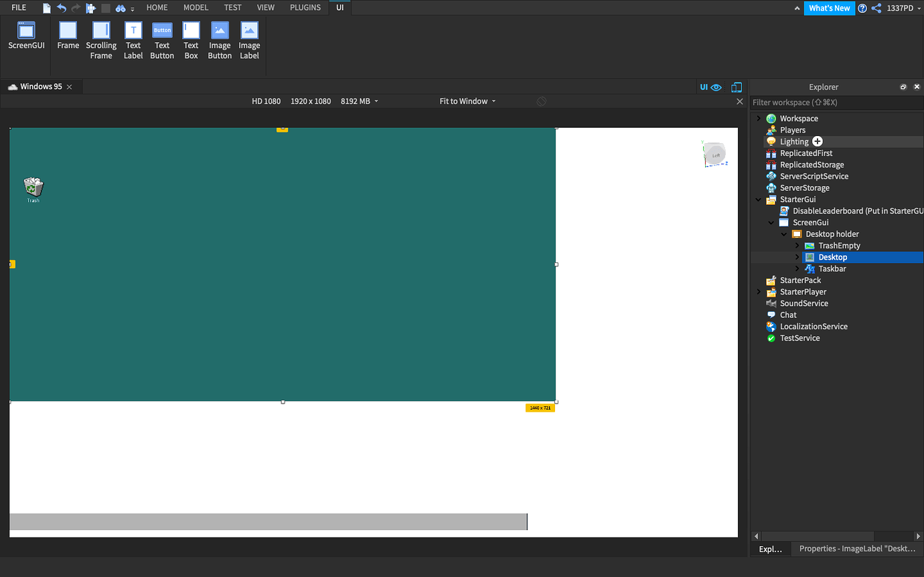
Task: Expand the StarterPlayer tree item
Action: pos(759,292)
